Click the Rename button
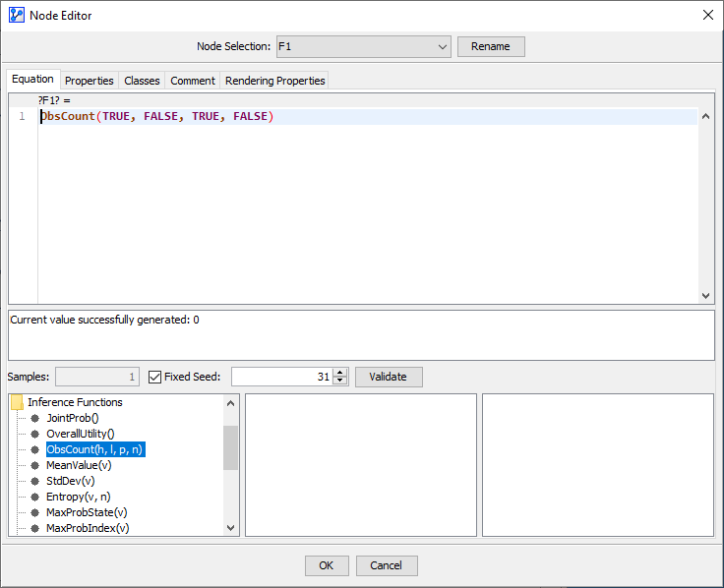724x588 pixels. coord(491,46)
